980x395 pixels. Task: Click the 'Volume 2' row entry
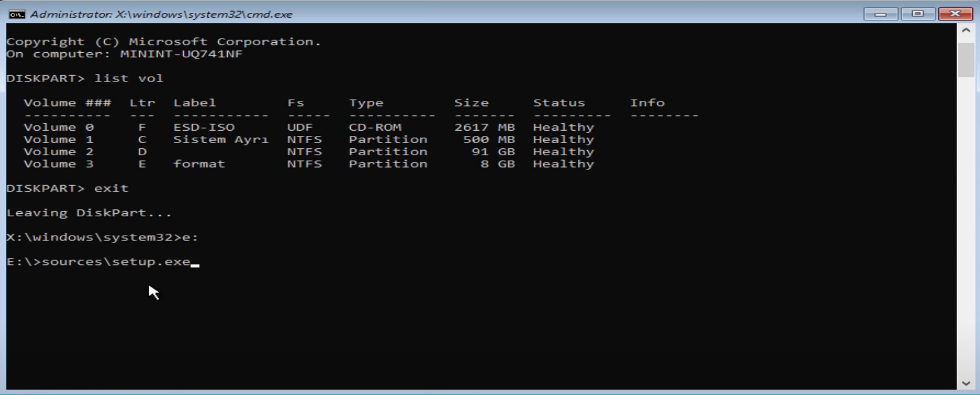click(x=59, y=152)
